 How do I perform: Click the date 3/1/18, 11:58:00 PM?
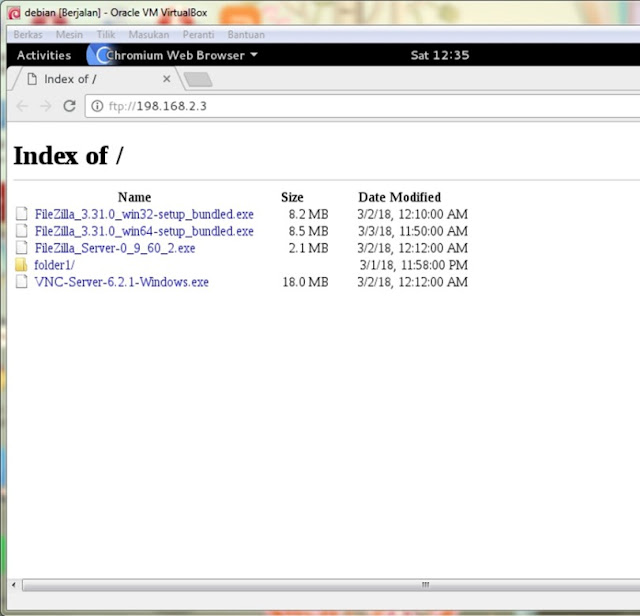click(x=413, y=265)
